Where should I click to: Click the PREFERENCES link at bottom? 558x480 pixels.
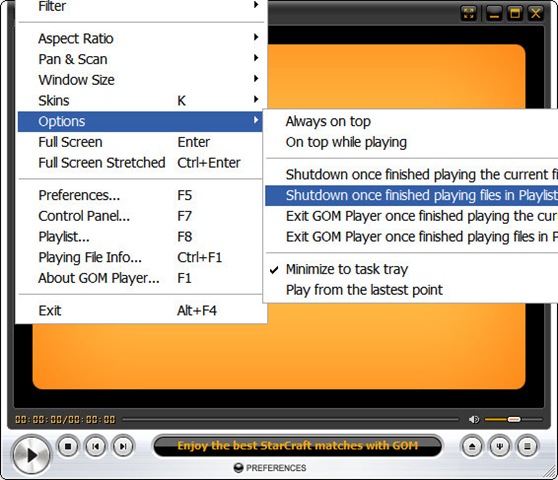click(276, 468)
